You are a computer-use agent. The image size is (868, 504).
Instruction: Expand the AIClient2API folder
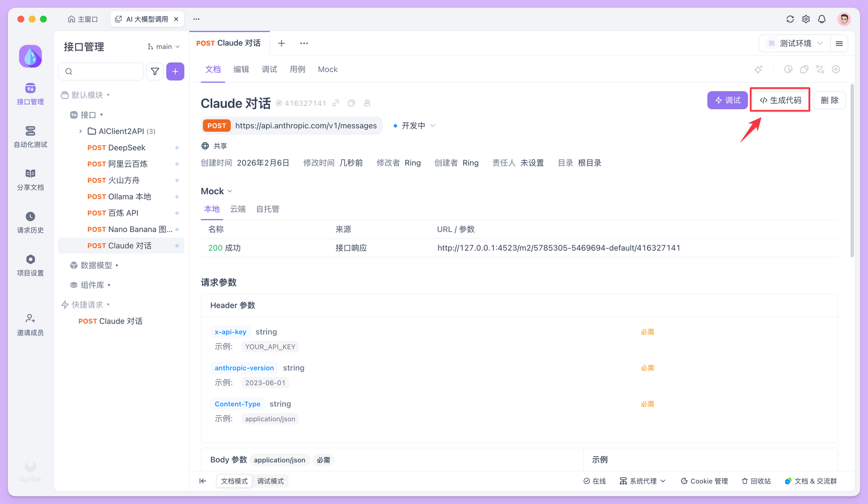click(x=81, y=131)
